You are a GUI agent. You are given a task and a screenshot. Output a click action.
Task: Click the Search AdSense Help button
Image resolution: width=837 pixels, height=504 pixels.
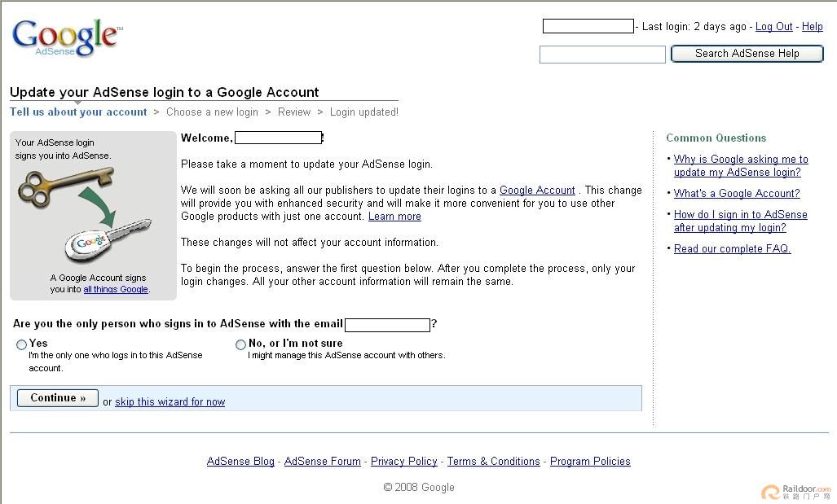click(747, 54)
